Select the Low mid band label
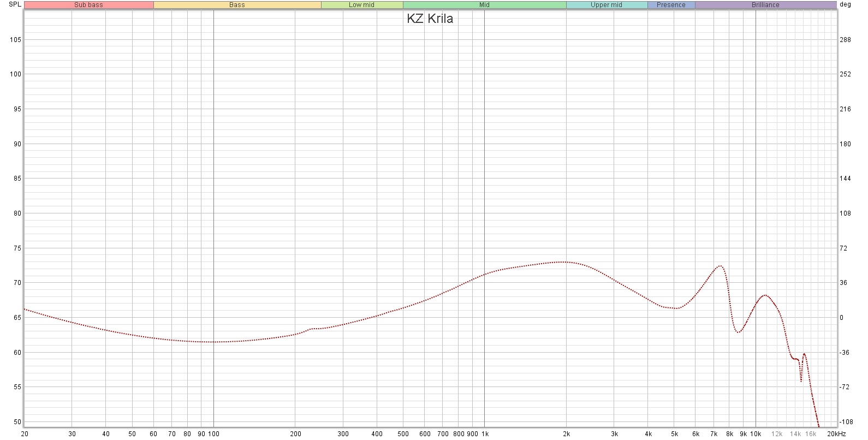Screen dimensions: 868x440 (x=362, y=5)
